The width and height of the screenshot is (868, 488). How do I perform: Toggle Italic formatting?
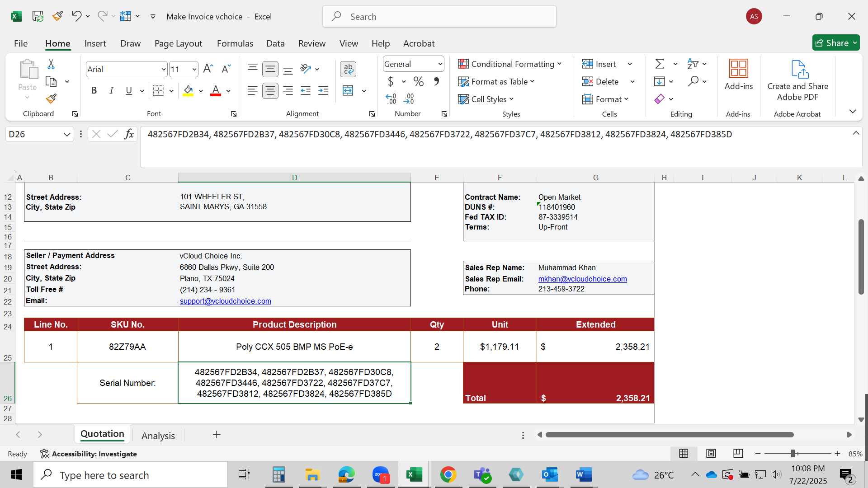[x=111, y=90]
